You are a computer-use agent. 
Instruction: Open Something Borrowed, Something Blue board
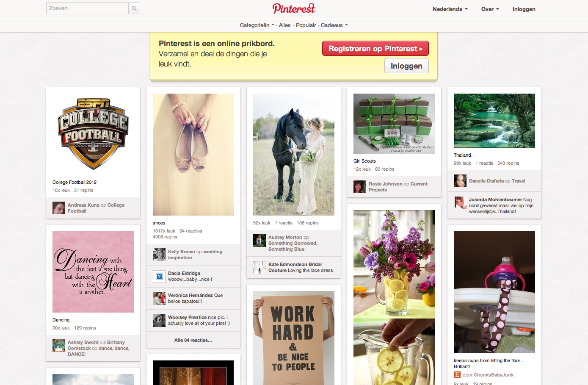tap(293, 246)
